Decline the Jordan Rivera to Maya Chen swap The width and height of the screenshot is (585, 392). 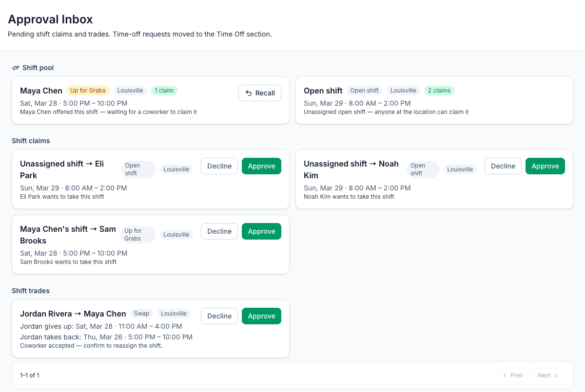219,316
